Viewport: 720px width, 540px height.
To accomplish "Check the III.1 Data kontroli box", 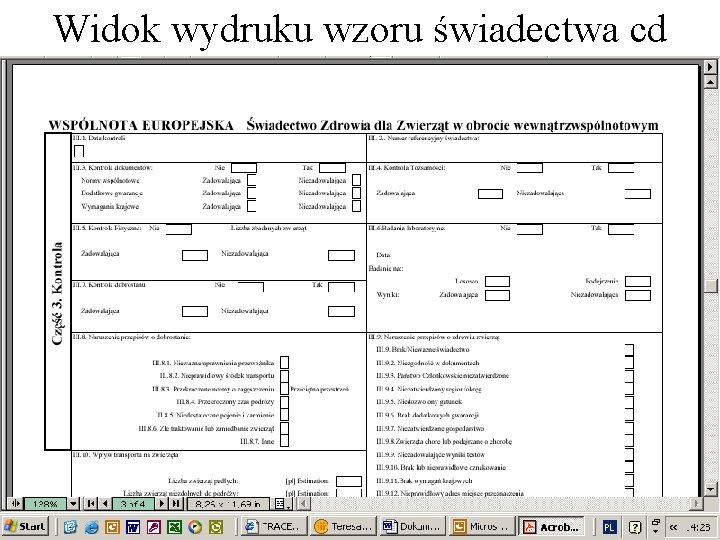I will pos(79,151).
